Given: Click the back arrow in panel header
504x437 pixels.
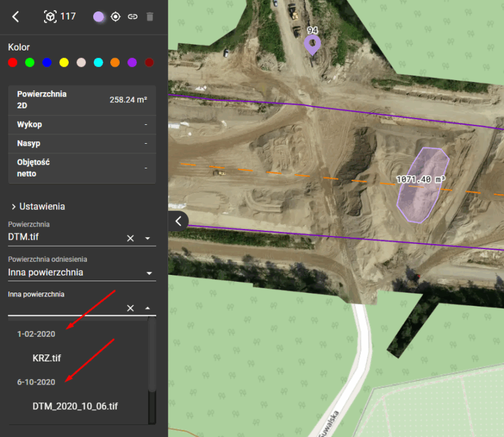Looking at the screenshot, I should [16, 17].
